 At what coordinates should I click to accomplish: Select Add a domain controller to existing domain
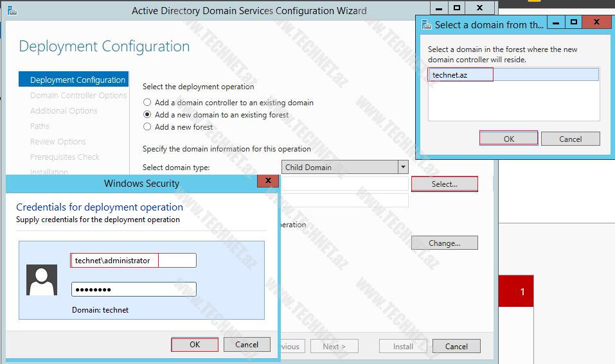[x=148, y=103]
